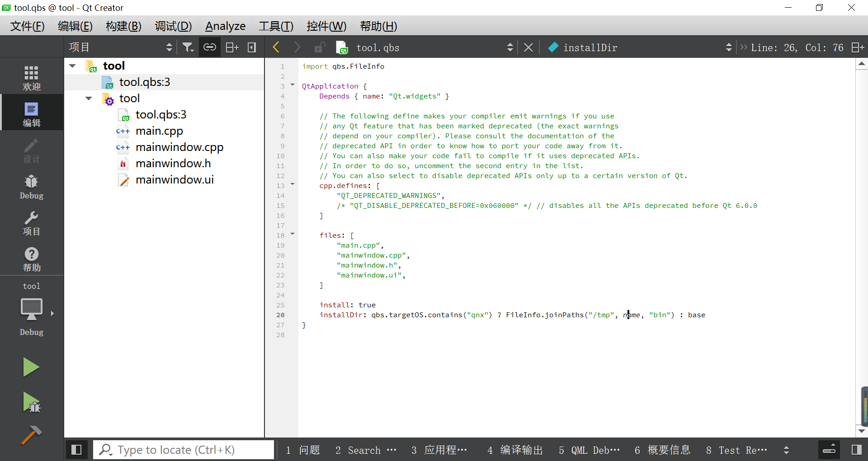Open the Help (帮助) menu
The image size is (868, 461).
pos(378,26)
